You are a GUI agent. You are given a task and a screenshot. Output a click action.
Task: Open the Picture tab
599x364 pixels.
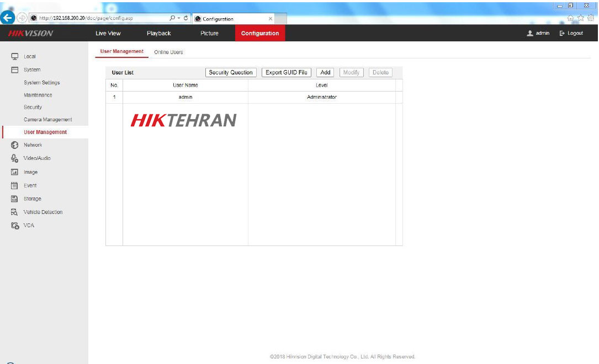click(209, 33)
